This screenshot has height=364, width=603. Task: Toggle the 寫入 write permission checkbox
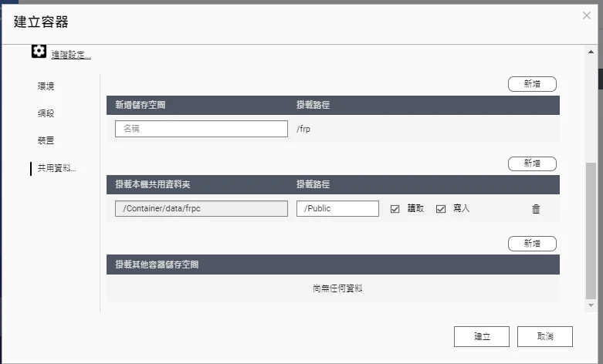coord(442,209)
